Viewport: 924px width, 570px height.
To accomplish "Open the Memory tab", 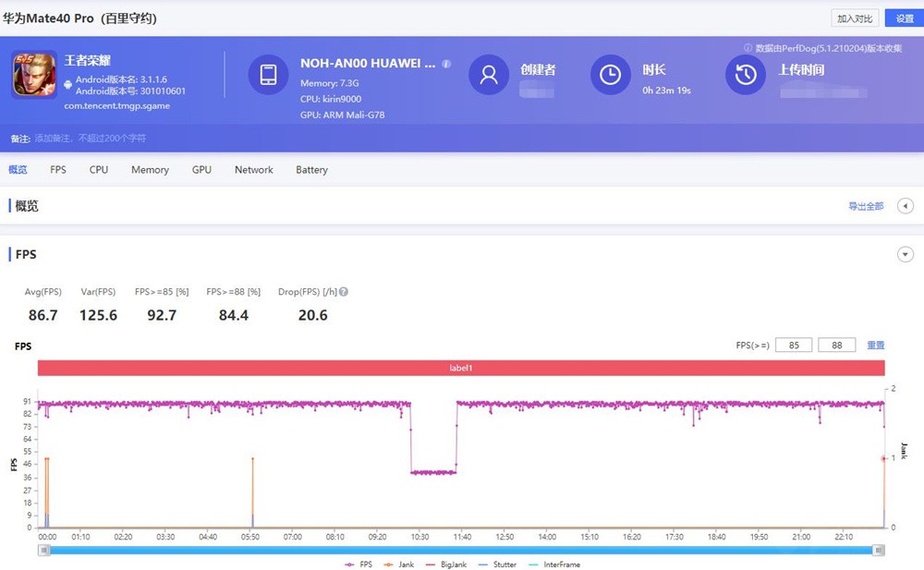I will point(150,170).
